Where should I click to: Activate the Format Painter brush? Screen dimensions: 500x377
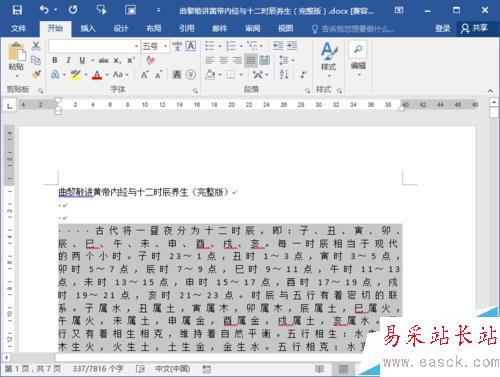click(36, 74)
